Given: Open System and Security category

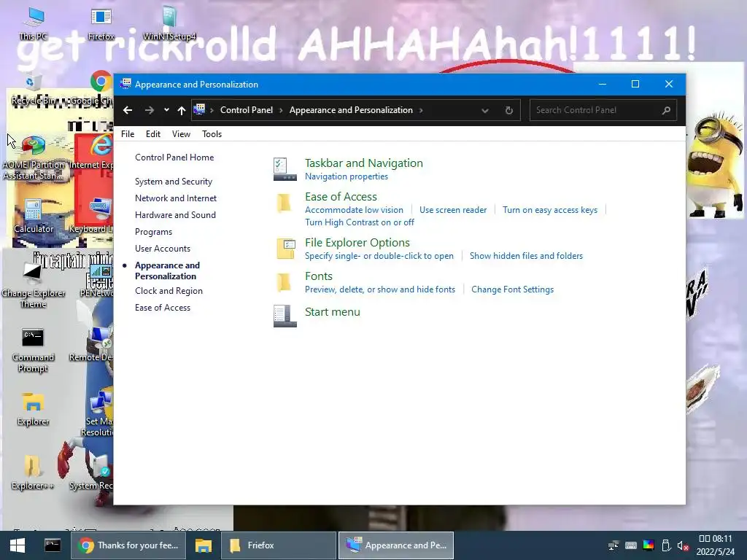Looking at the screenshot, I should point(174,182).
